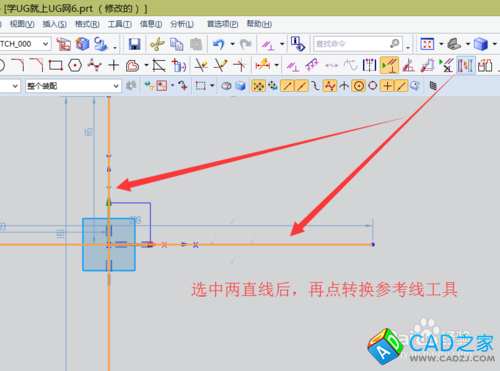Click the Add Existing Curves icon
500x371 pixels.
coord(178,65)
